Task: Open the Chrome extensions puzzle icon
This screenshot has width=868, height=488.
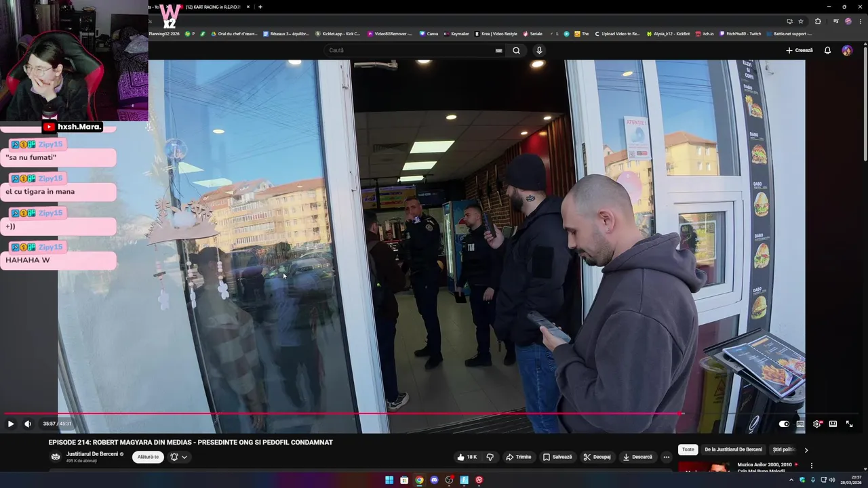Action: (818, 21)
